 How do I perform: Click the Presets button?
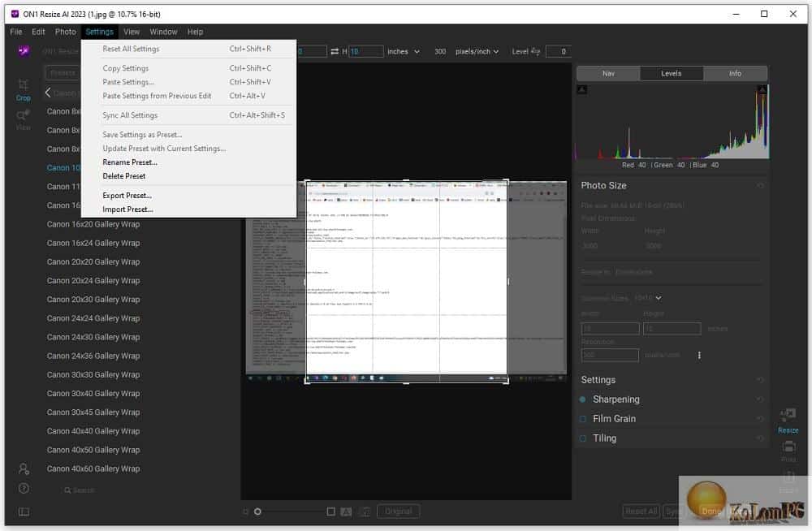[63, 73]
